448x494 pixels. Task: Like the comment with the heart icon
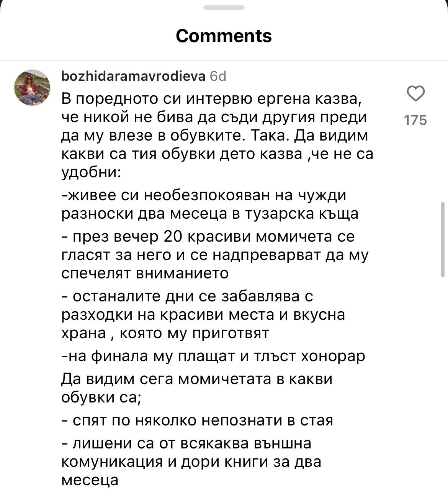click(x=415, y=94)
